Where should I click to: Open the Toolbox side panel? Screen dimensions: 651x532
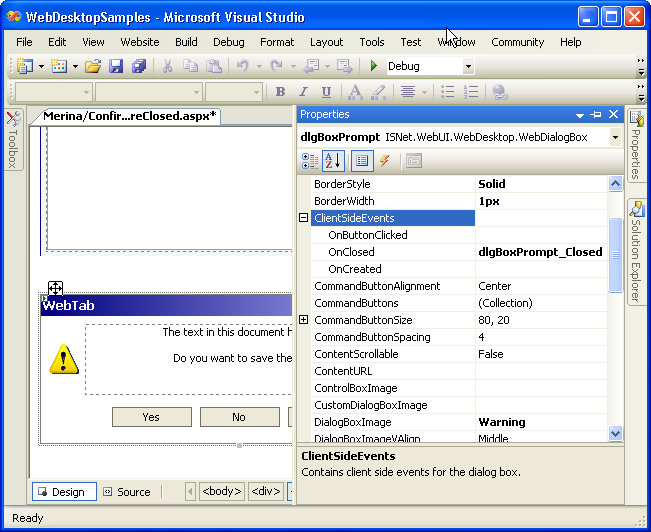click(x=13, y=140)
